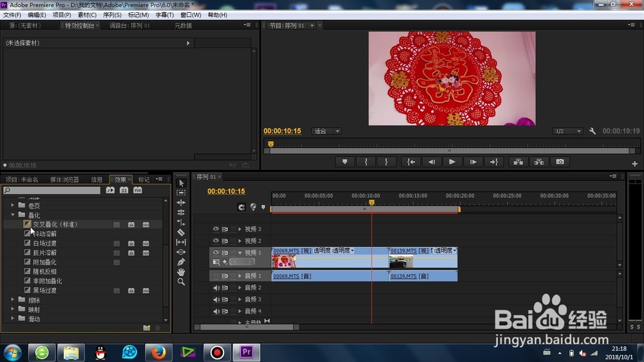The image size is (644, 362).
Task: Click Mark Out button in program monitor
Action: click(386, 162)
